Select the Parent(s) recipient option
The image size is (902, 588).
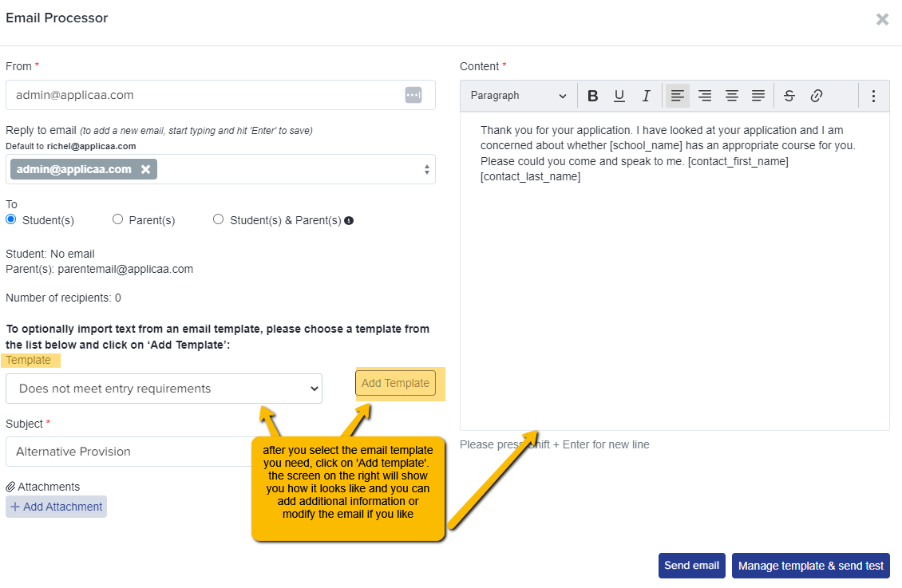pos(117,219)
